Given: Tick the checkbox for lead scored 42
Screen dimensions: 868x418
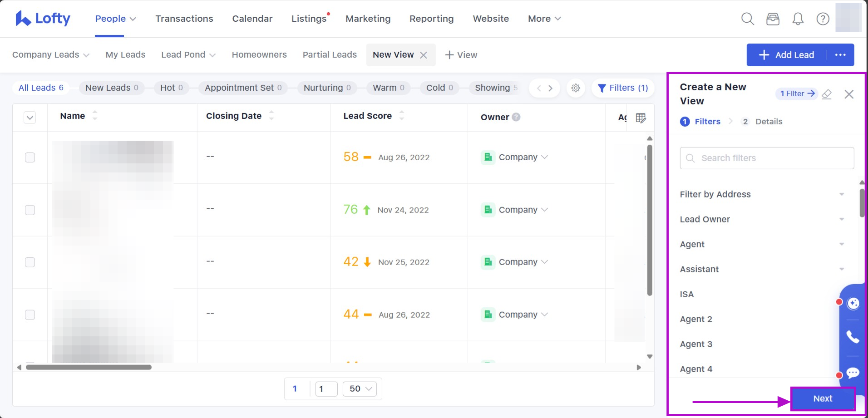Looking at the screenshot, I should 30,262.
